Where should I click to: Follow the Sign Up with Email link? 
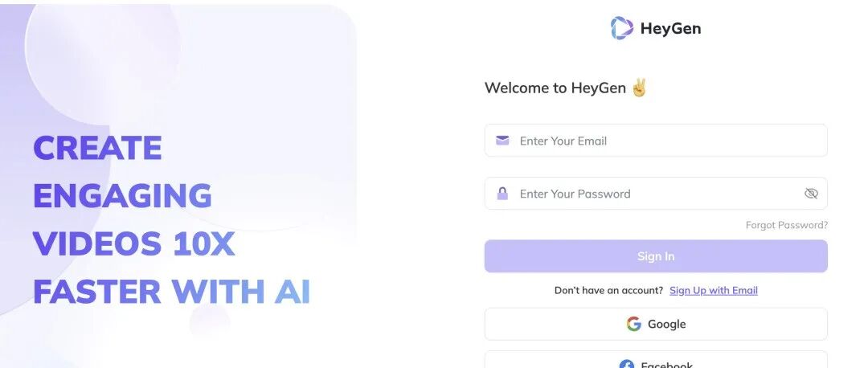click(714, 290)
